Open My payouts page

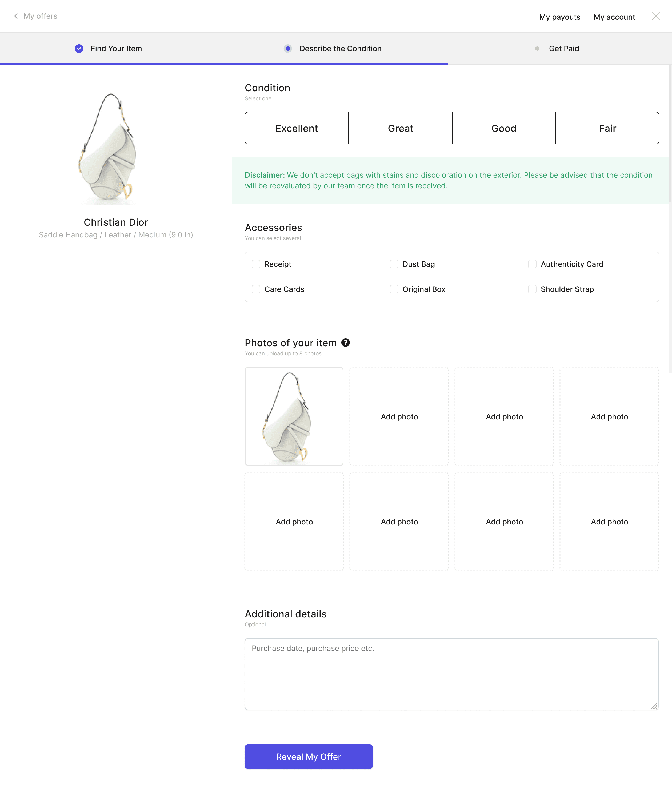[559, 17]
